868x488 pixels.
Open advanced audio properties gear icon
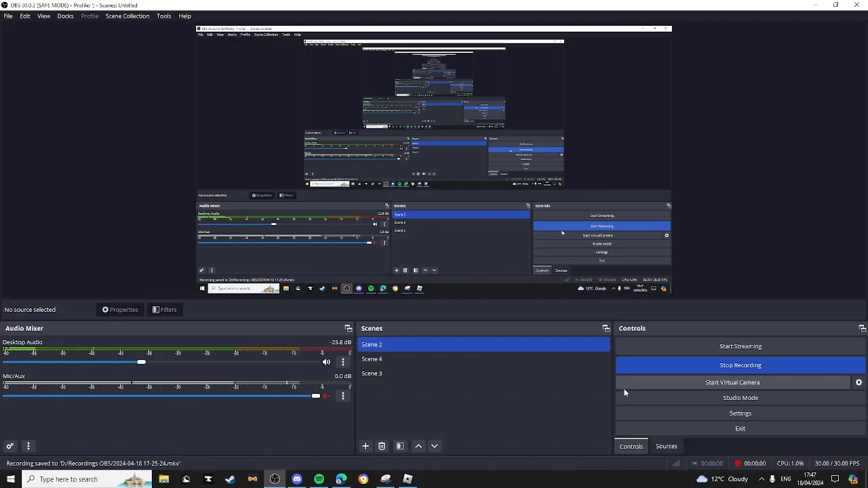(x=10, y=446)
